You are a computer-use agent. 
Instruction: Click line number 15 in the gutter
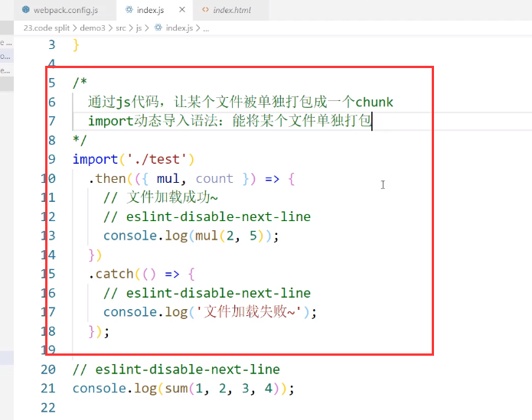(x=47, y=274)
